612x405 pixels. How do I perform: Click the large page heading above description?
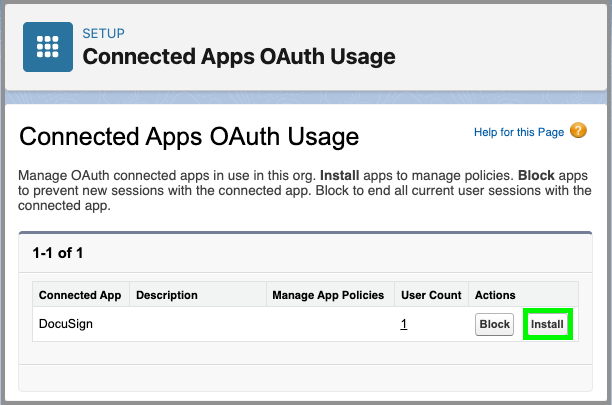(x=189, y=137)
